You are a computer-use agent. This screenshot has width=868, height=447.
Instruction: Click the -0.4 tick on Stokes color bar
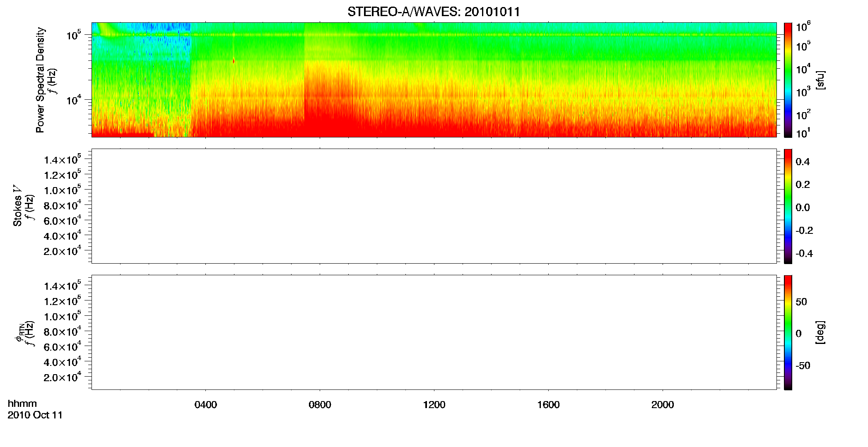804,254
